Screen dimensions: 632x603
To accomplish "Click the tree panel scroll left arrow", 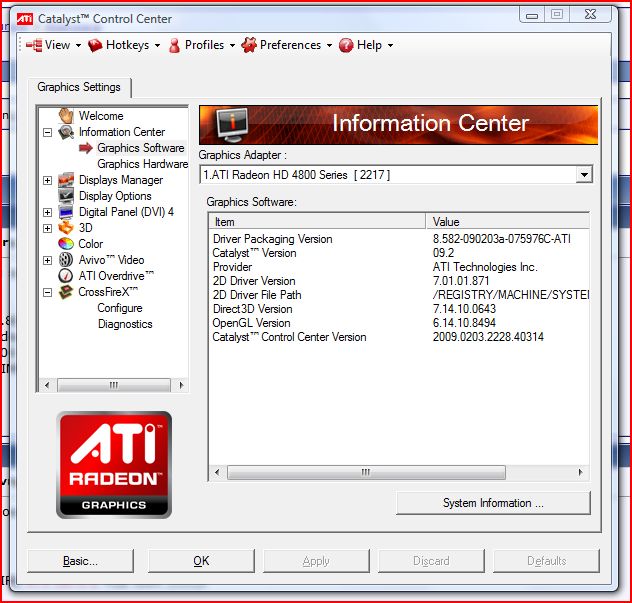I will (x=47, y=385).
